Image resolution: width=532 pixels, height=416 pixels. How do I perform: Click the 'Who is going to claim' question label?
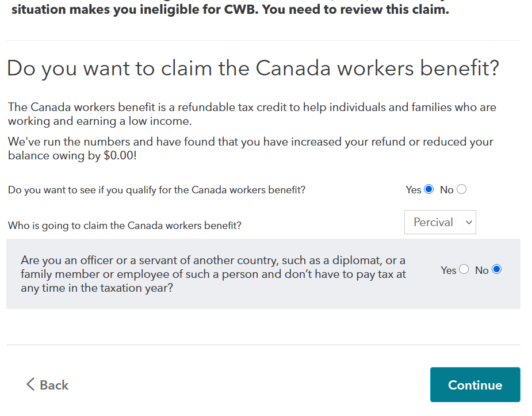point(124,226)
